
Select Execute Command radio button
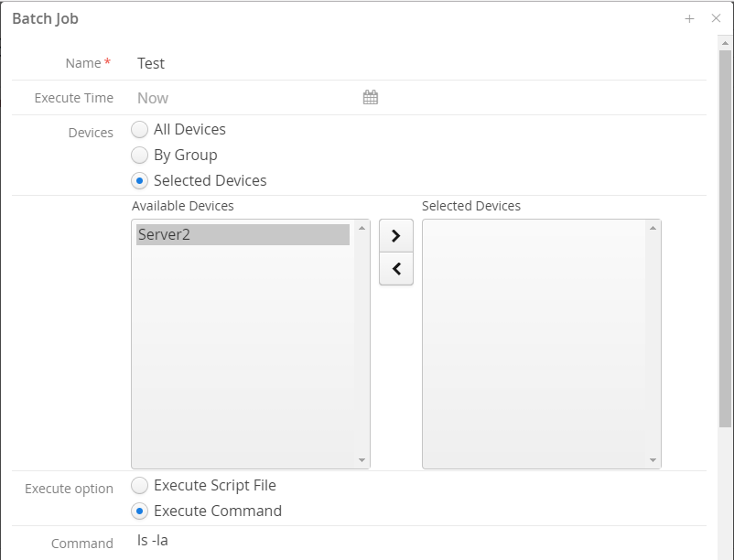click(140, 512)
